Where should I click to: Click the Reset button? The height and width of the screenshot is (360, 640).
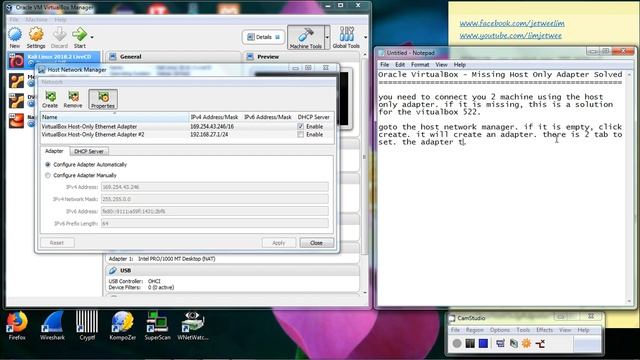coord(57,243)
